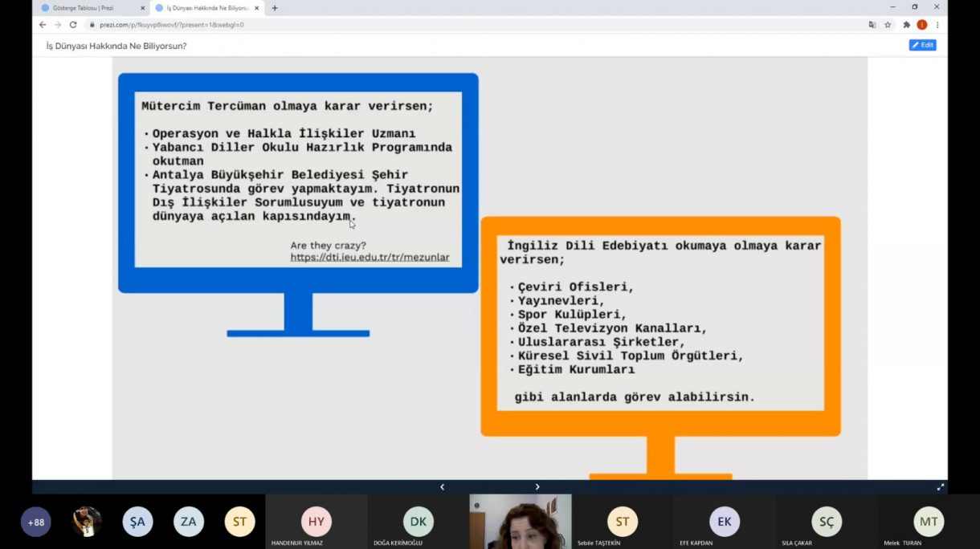Bookmark this page with star icon

coord(888,25)
